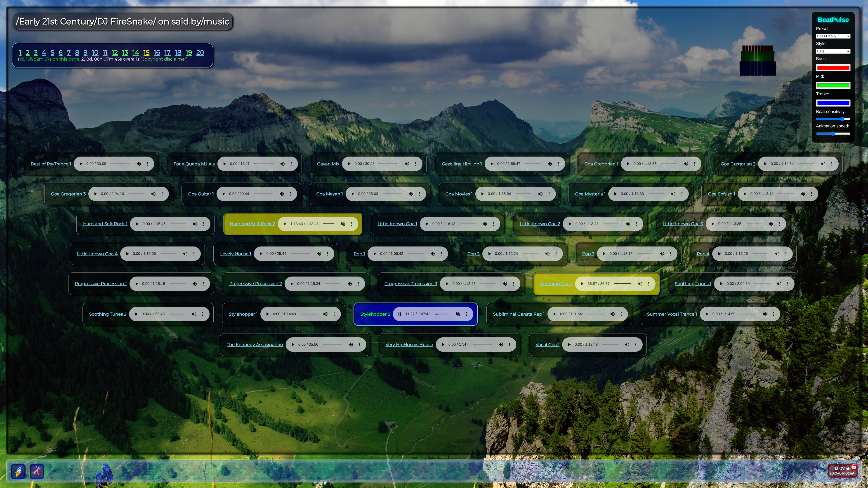This screenshot has height=488, width=868.
Task: Unmute the Hard and Soft Rock 2 player
Action: click(x=343, y=224)
